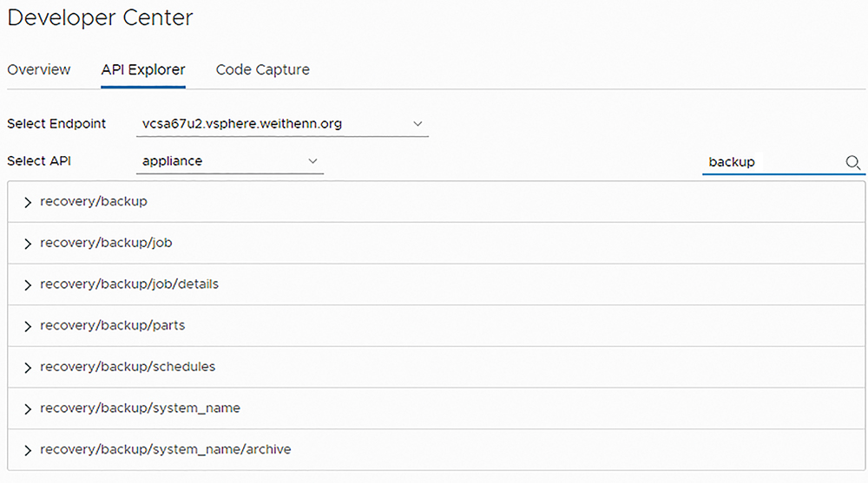Viewport: 868px width, 483px height.
Task: Switch to the Code Capture tab
Action: (x=262, y=69)
